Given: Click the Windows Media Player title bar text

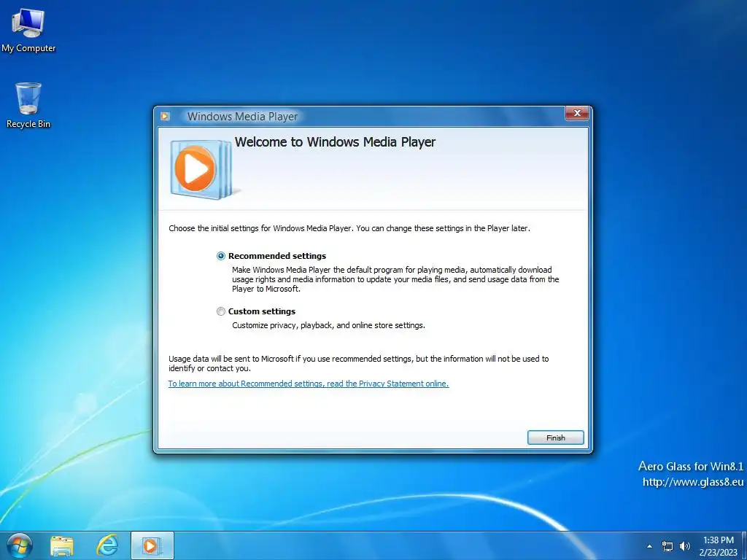Looking at the screenshot, I should click(242, 116).
